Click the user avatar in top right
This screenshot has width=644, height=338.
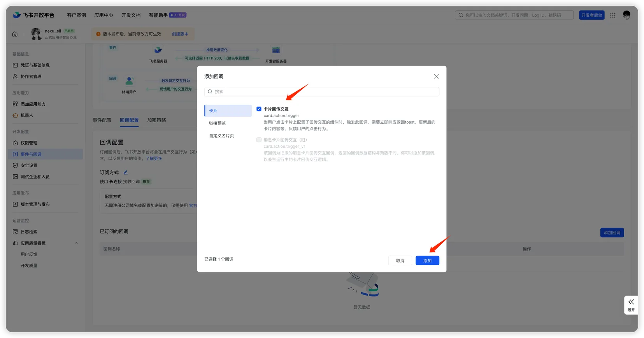click(x=626, y=15)
